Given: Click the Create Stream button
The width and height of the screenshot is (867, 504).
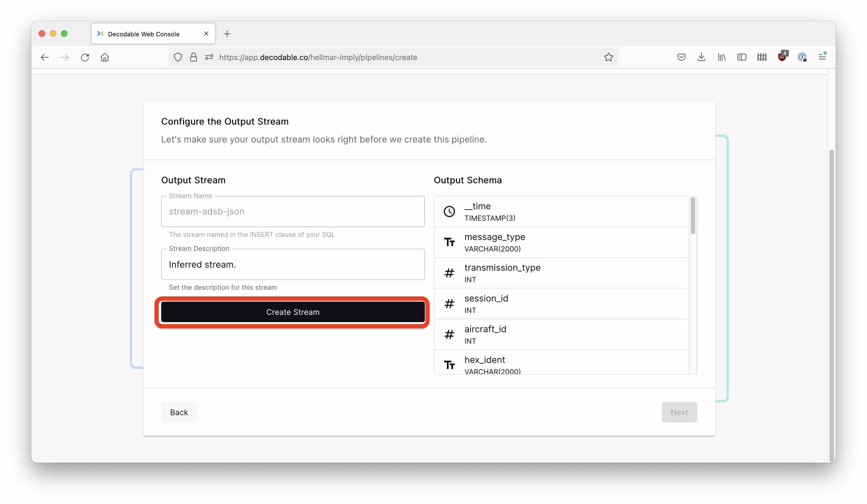Looking at the screenshot, I should point(292,312).
